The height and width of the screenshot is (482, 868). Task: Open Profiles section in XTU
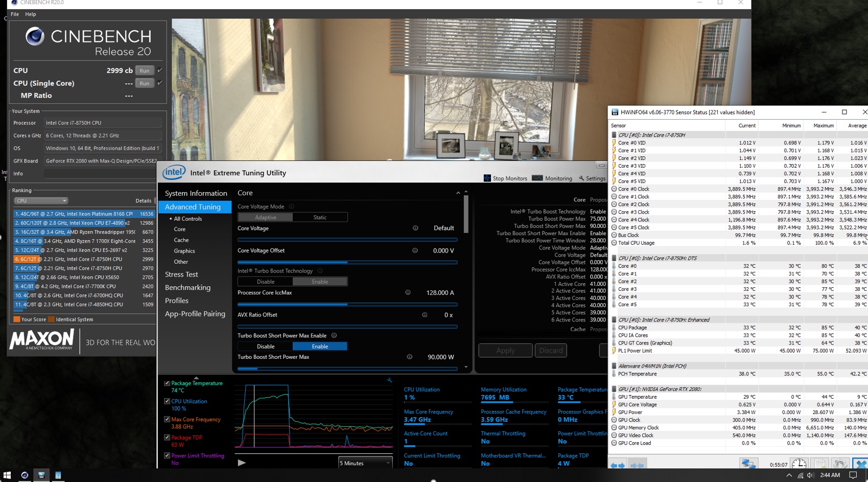(177, 301)
